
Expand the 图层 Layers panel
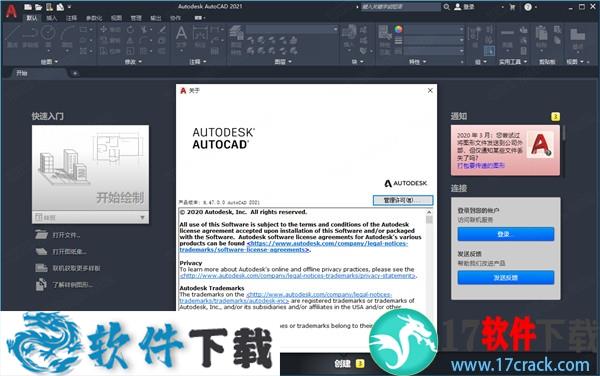tap(283, 62)
